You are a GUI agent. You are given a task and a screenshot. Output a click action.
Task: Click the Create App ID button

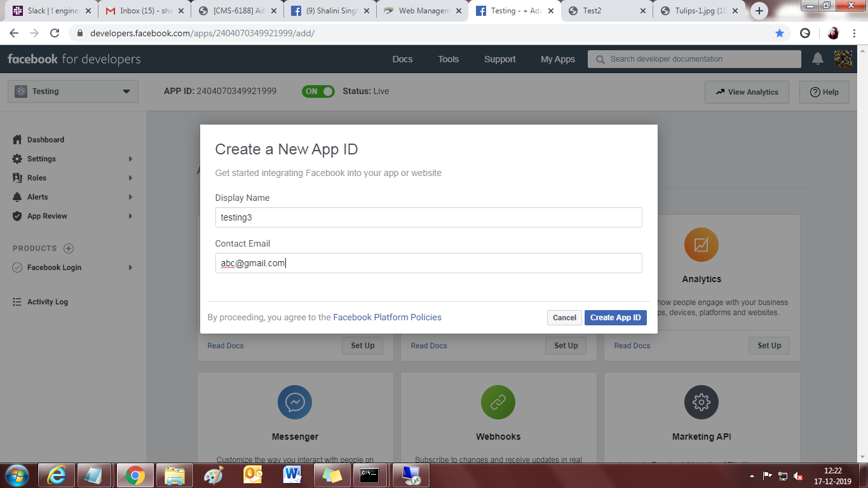pyautogui.click(x=616, y=318)
